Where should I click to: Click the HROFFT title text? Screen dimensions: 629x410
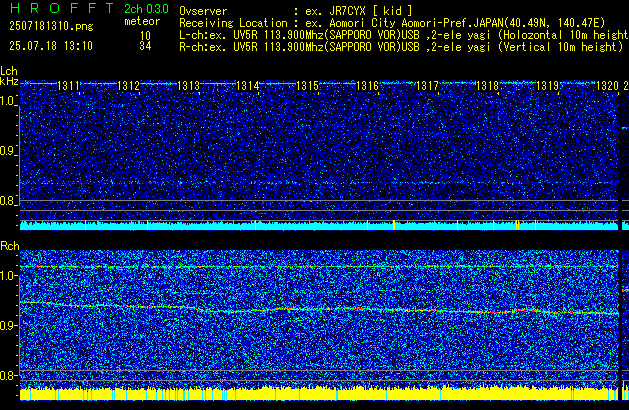(x=62, y=8)
